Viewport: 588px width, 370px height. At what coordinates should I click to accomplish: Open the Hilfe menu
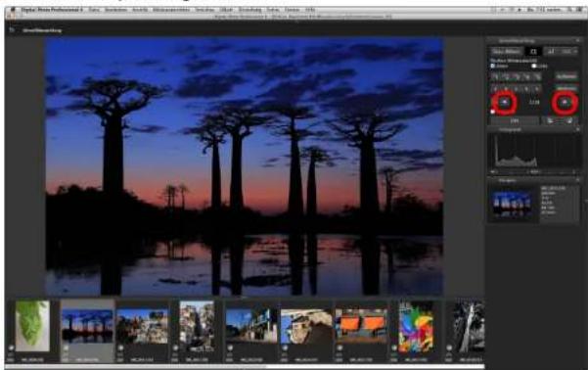click(x=310, y=10)
